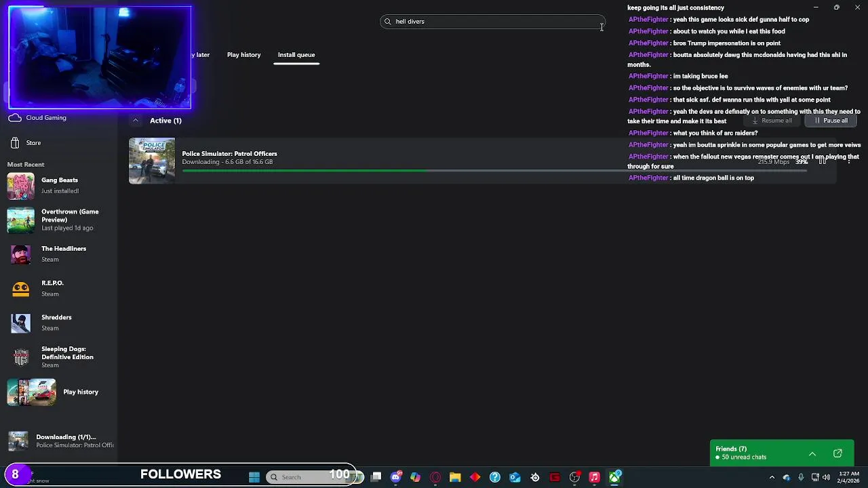
Task: Click the search field containing hell divers
Action: tap(492, 22)
